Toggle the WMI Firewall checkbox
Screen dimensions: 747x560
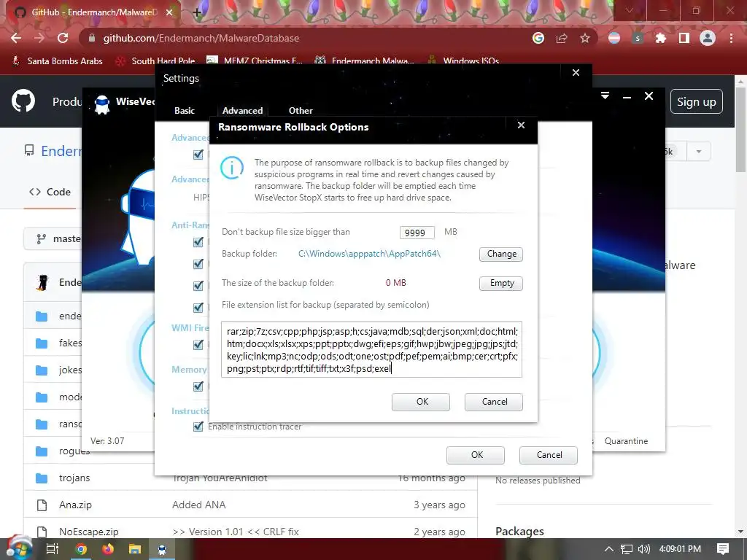click(198, 345)
